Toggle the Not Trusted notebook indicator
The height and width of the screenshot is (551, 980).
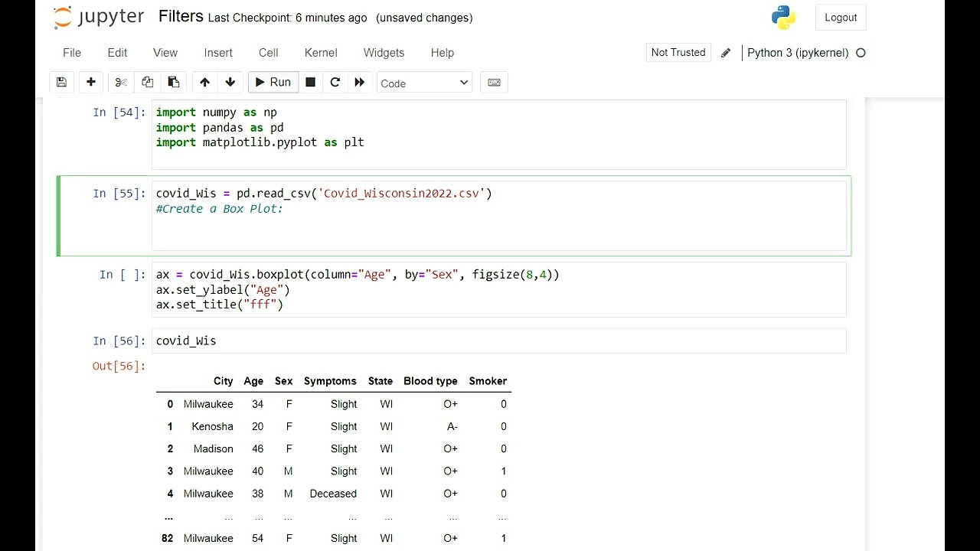click(678, 53)
